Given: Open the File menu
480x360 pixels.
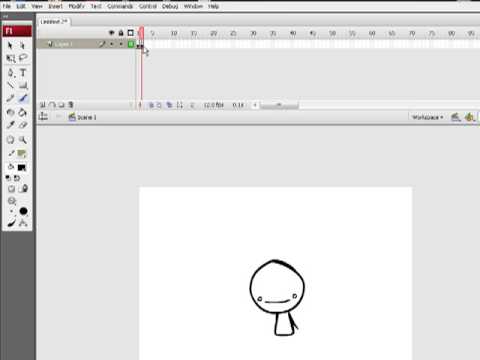Looking at the screenshot, I should tap(7, 6).
